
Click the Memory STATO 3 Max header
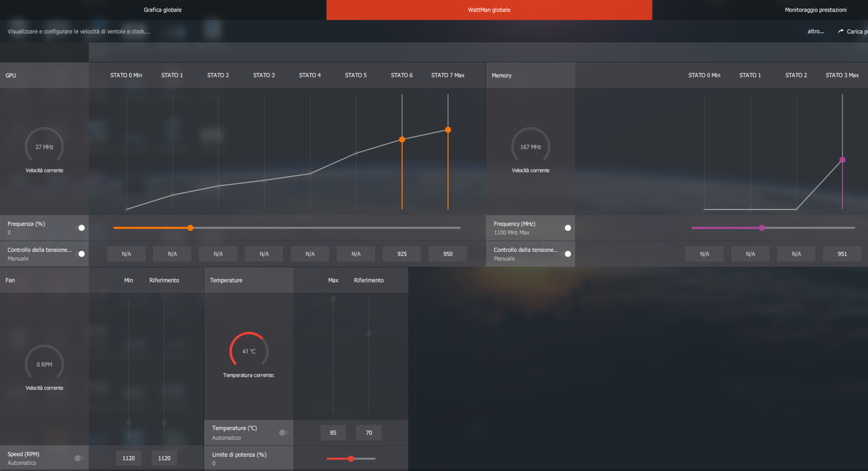842,75
